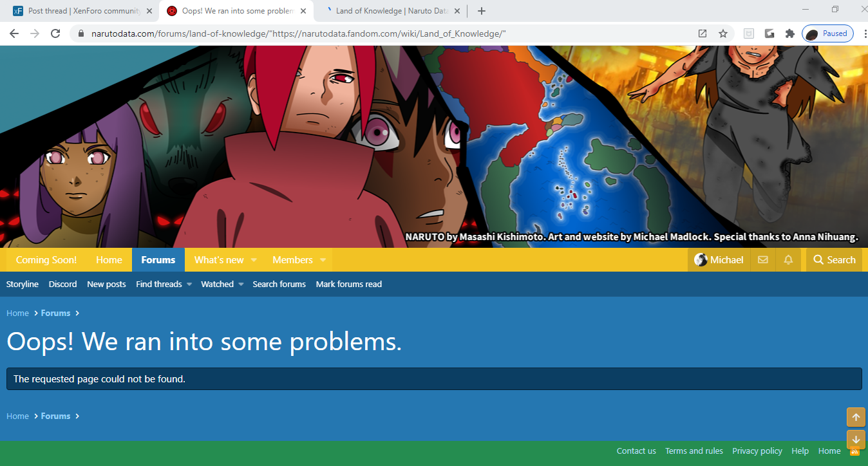868x466 pixels.
Task: Click the scroll to bottom arrow button
Action: point(856,440)
